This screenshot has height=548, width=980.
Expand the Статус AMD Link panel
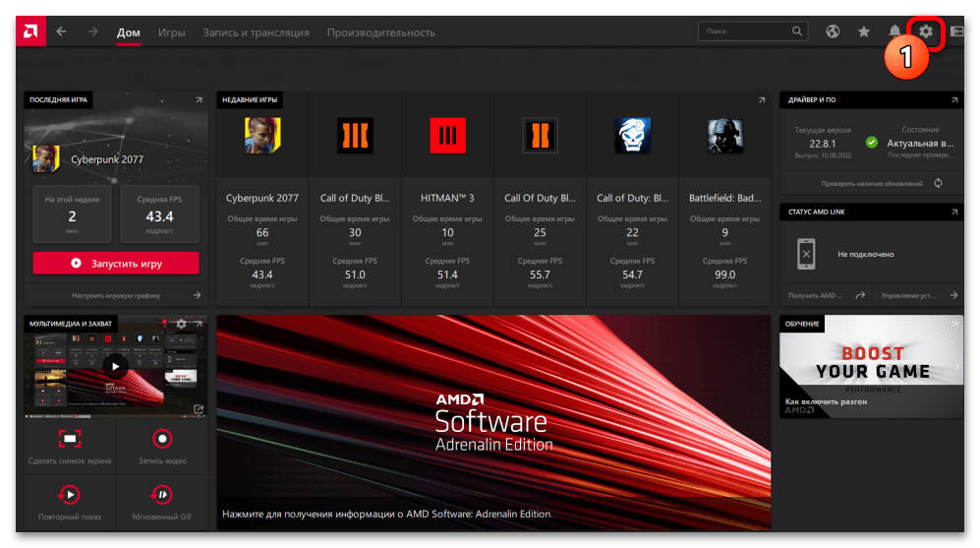pyautogui.click(x=953, y=212)
